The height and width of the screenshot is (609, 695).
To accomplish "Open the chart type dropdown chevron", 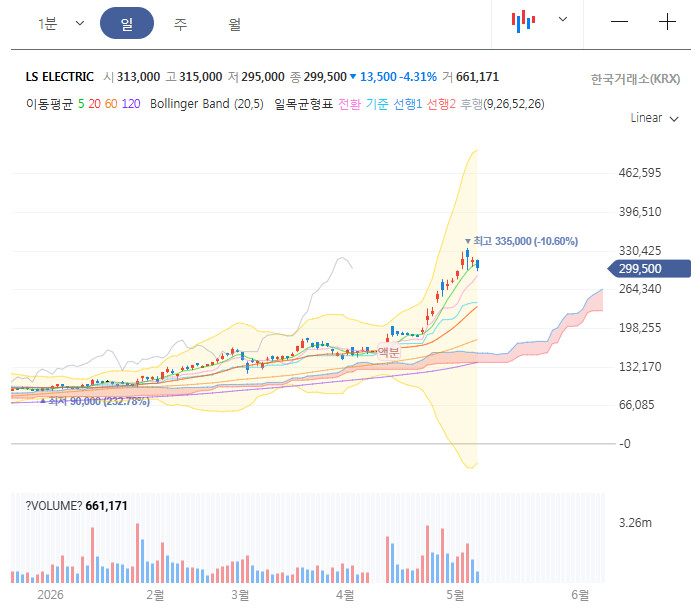I will (x=562, y=19).
